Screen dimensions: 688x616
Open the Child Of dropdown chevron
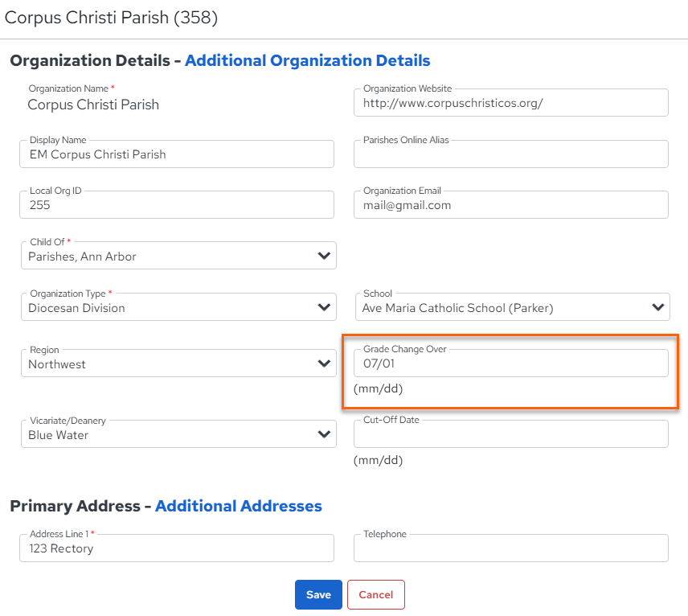(324, 256)
